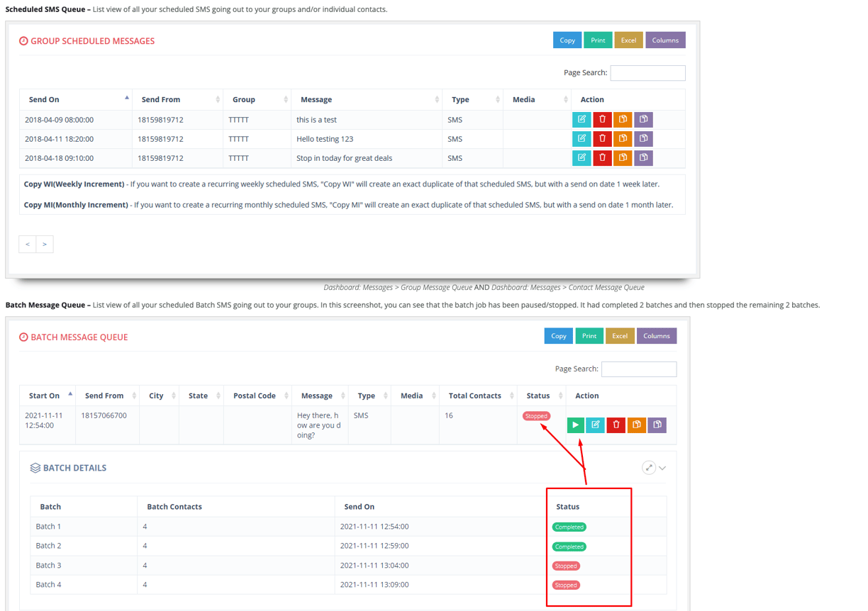868x611 pixels.
Task: Click the red Stopped badge in batch queue row
Action: [x=536, y=416]
